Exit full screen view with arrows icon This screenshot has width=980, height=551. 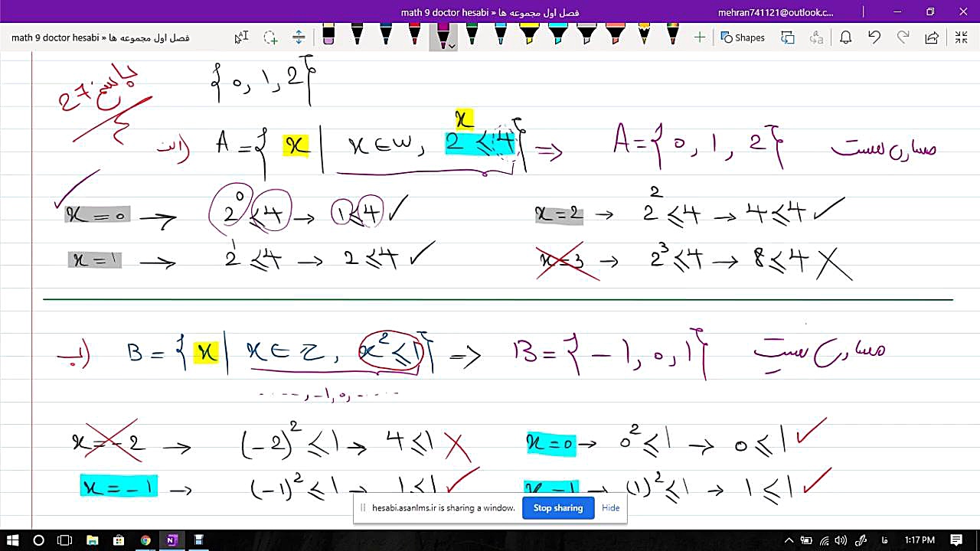[961, 37]
